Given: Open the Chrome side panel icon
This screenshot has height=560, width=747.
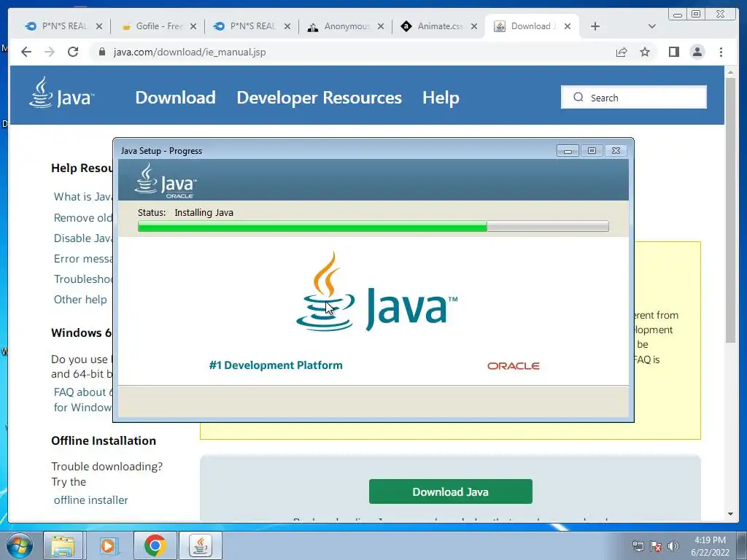Looking at the screenshot, I should click(x=673, y=52).
